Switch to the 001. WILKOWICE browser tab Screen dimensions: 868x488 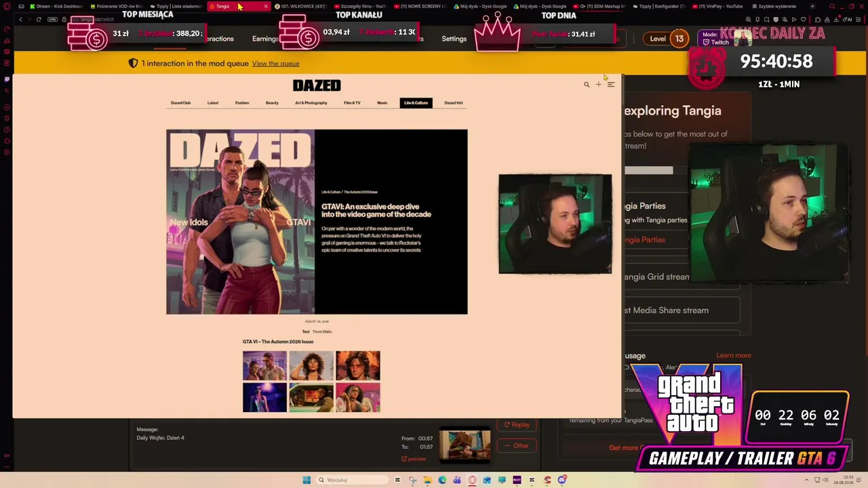[301, 6]
